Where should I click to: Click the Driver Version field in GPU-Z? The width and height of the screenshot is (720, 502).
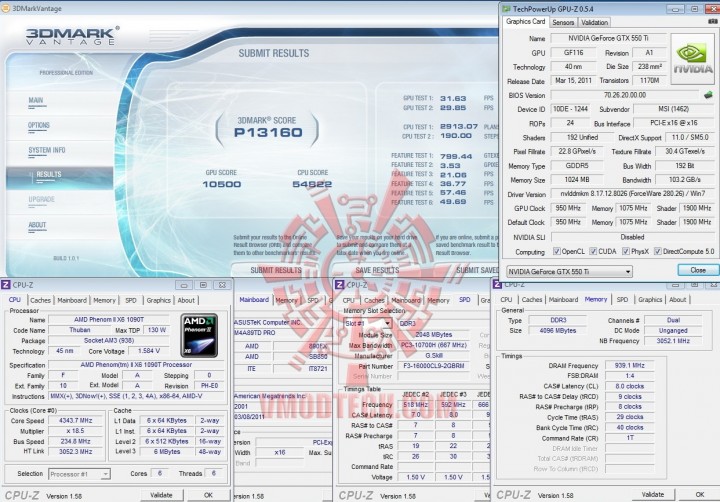click(x=633, y=194)
